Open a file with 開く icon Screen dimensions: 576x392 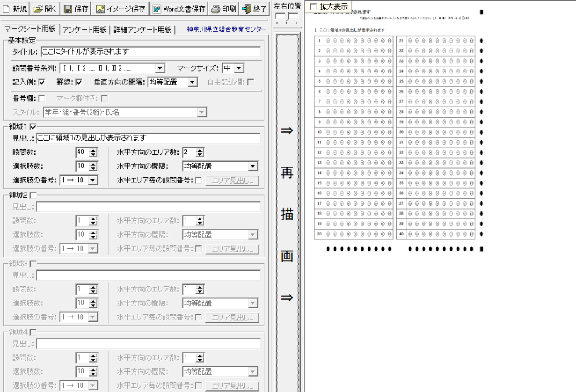tap(38, 9)
